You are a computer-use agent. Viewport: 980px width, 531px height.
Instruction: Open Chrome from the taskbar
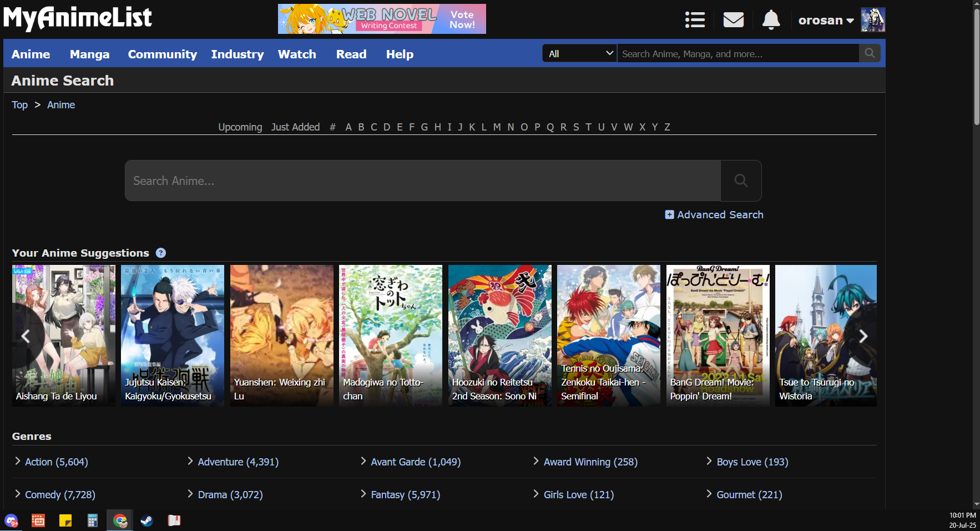[x=120, y=520]
